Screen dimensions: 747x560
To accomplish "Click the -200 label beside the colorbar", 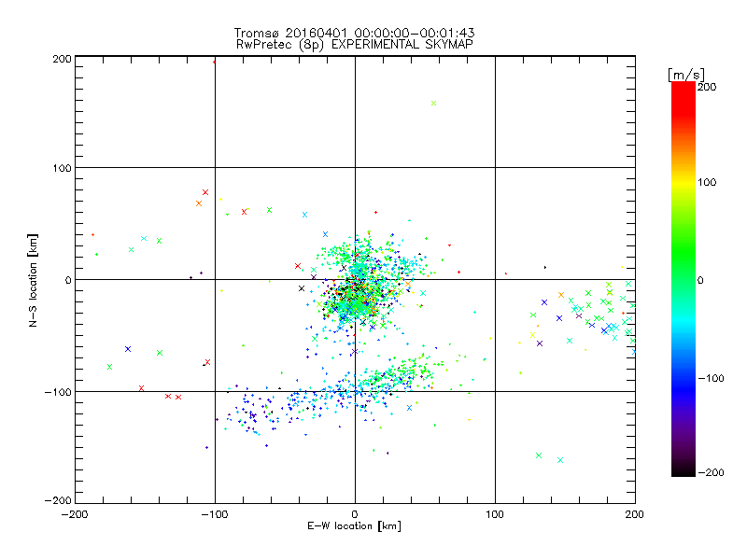I will pyautogui.click(x=711, y=473).
